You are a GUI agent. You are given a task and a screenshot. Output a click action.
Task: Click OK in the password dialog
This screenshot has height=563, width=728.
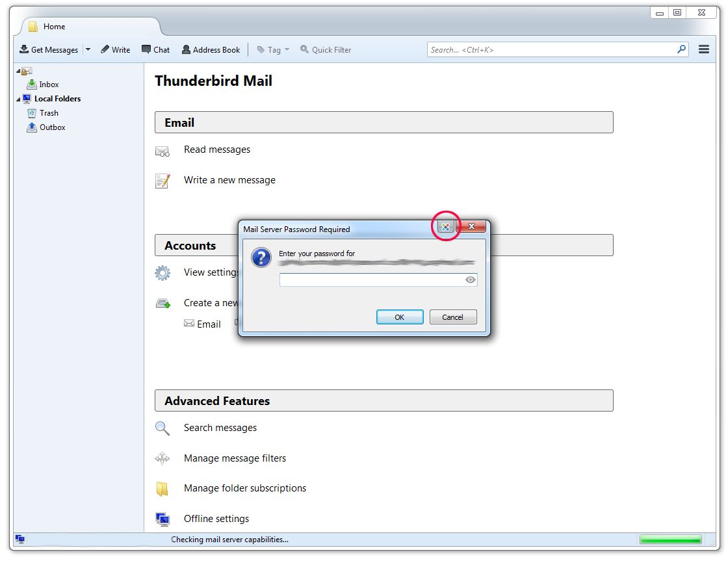pos(400,317)
